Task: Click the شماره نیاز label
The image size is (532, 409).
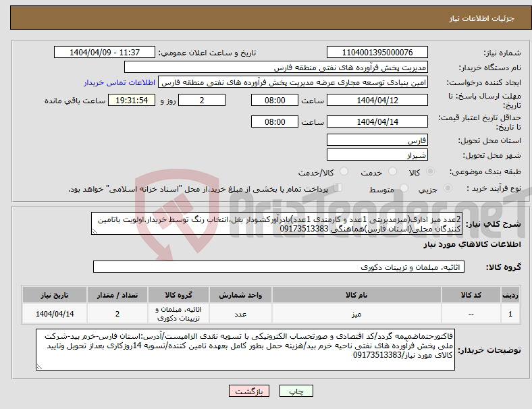Action: click(502, 53)
